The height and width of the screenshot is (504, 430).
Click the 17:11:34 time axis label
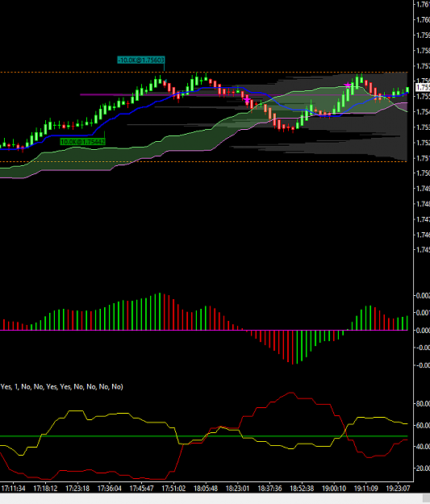[13, 489]
